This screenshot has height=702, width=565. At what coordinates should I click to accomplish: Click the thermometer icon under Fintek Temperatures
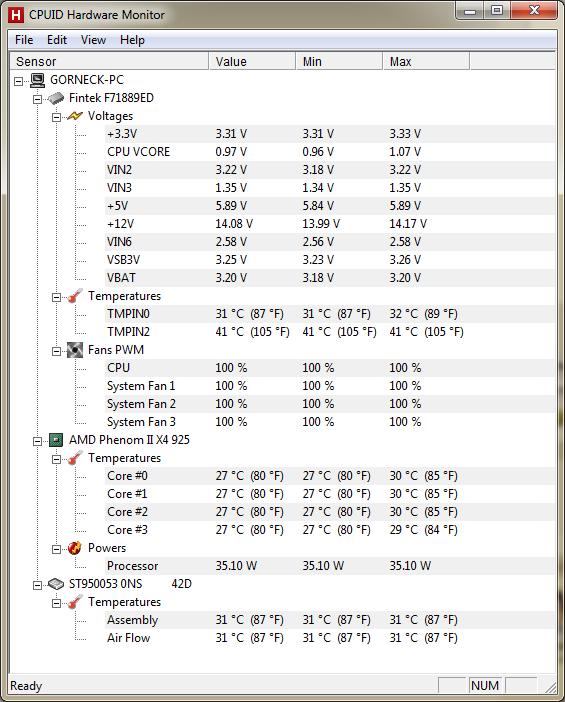[75, 296]
